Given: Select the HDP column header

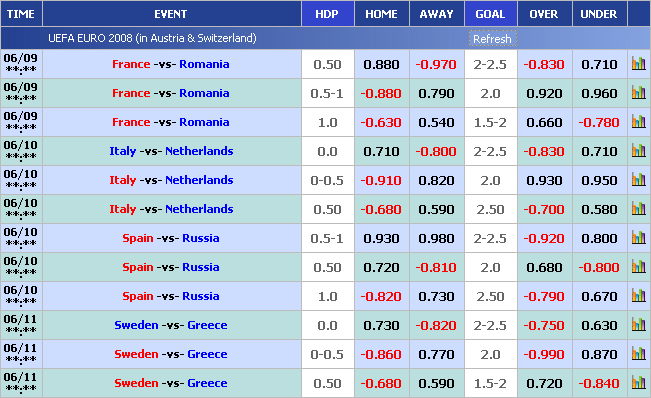Looking at the screenshot, I should click(327, 14).
